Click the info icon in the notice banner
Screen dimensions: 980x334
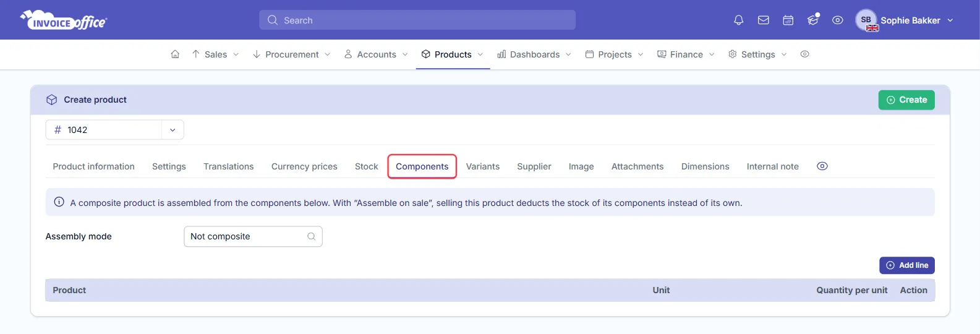(59, 202)
